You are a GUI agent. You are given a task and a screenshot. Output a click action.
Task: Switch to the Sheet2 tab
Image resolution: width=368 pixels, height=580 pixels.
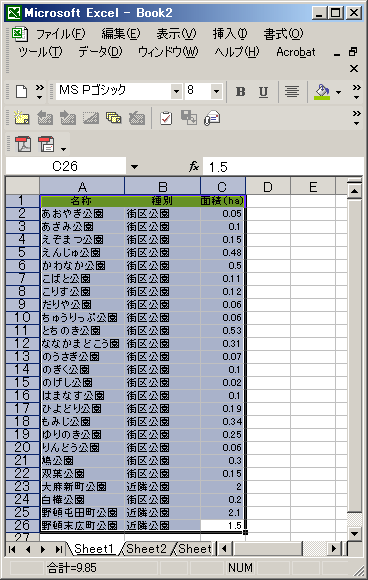coord(146,549)
